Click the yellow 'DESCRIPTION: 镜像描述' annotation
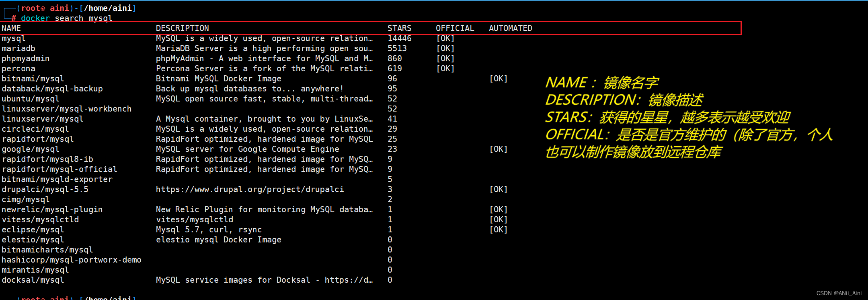The width and height of the screenshot is (868, 300). [624, 100]
